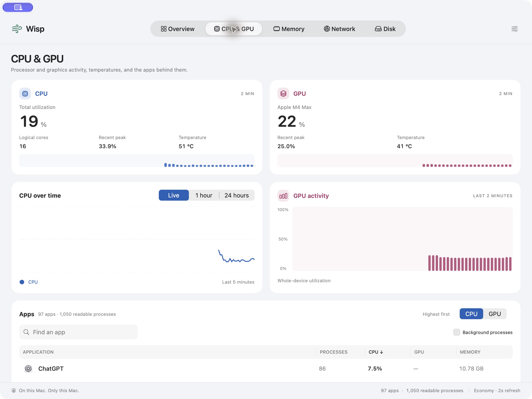This screenshot has height=399, width=532.
Task: Click Economy · 2s refresh status text
Action: point(497,391)
